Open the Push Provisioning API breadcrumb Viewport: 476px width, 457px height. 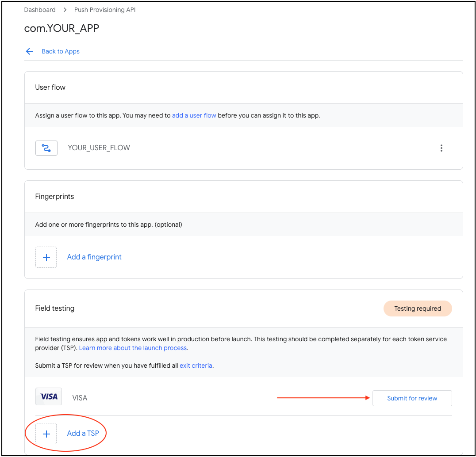105,10
